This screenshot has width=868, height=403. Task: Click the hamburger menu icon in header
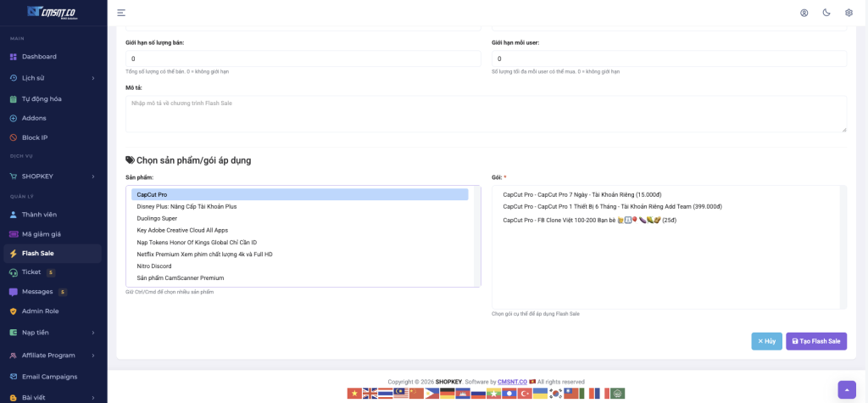point(121,13)
